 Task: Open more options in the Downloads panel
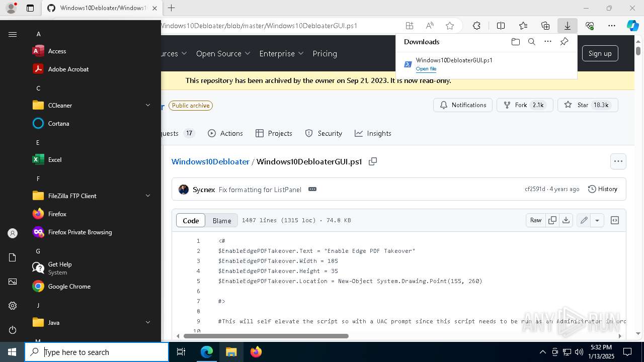click(547, 42)
